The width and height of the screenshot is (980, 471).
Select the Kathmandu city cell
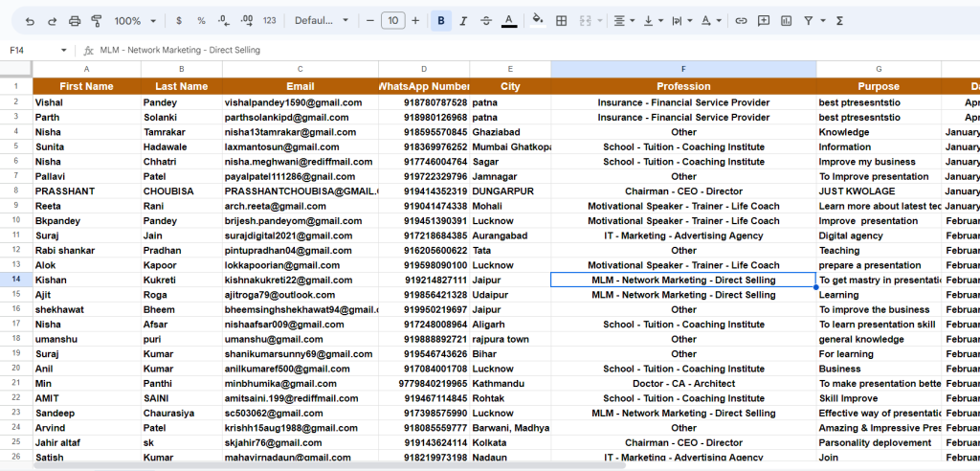click(x=510, y=384)
